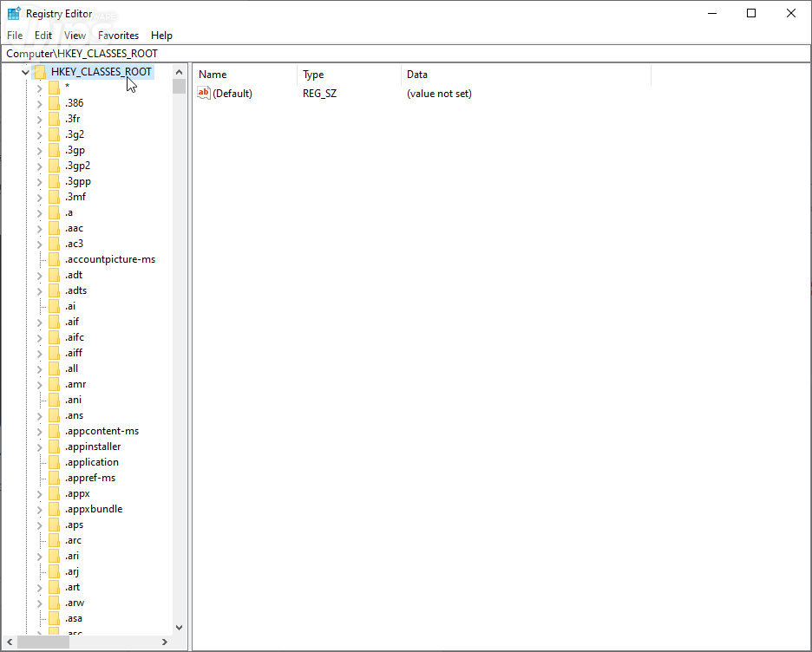Click the folder icon beside .386
The image size is (812, 652).
point(54,103)
